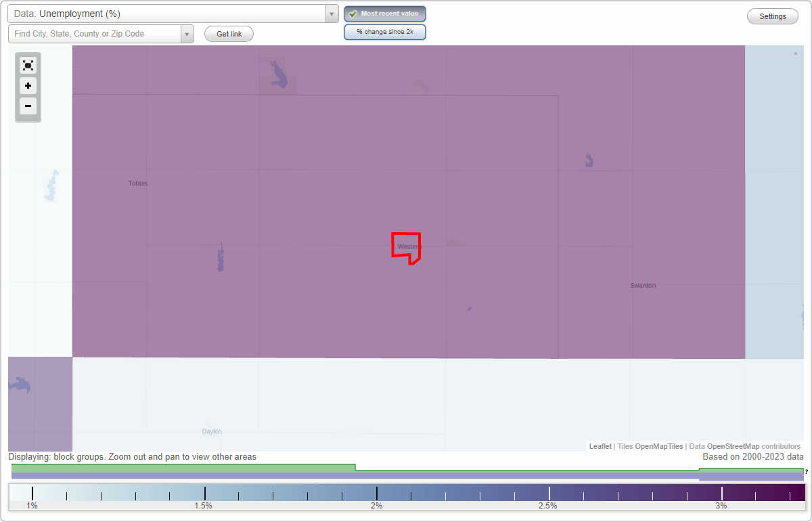The height and width of the screenshot is (522, 812).
Task: Click the 3% mark on color scale
Action: click(721, 505)
